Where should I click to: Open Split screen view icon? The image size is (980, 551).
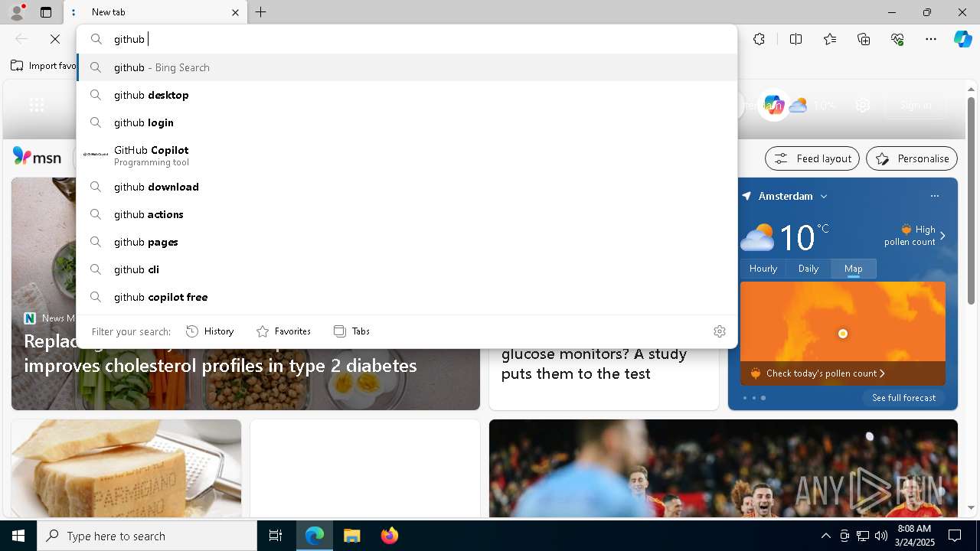795,39
